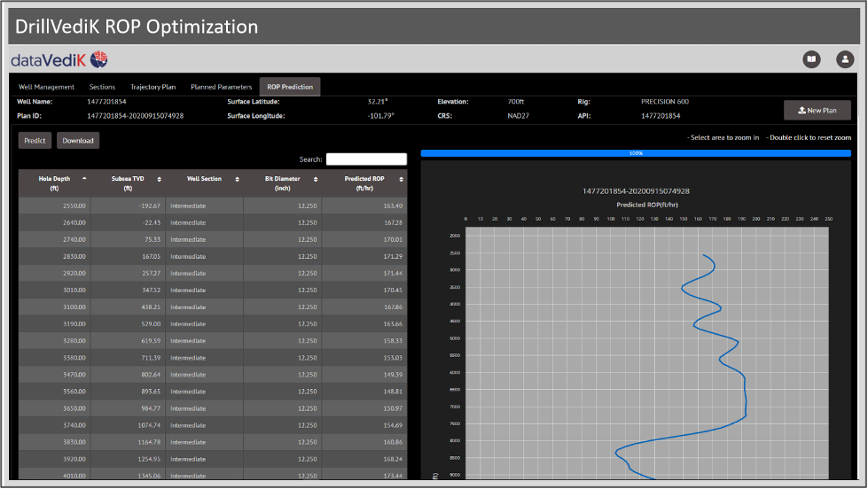Click the Hole Depth column header

55,183
